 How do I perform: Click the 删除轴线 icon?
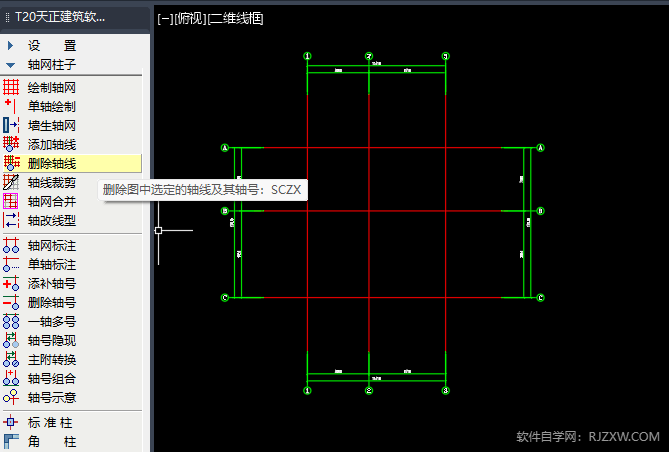tap(11, 163)
